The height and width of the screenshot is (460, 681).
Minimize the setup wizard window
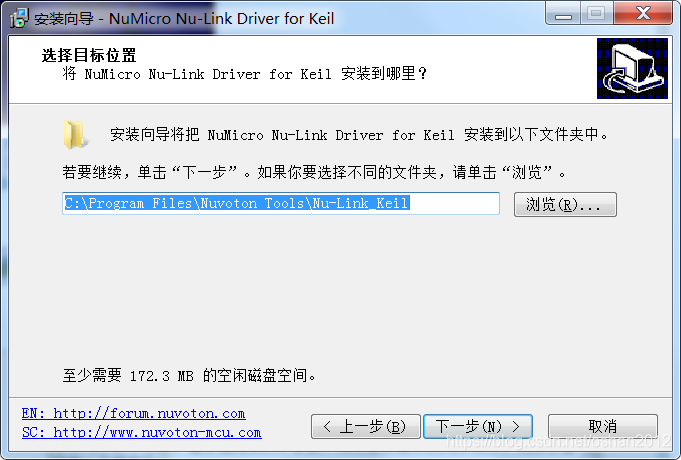pos(564,15)
